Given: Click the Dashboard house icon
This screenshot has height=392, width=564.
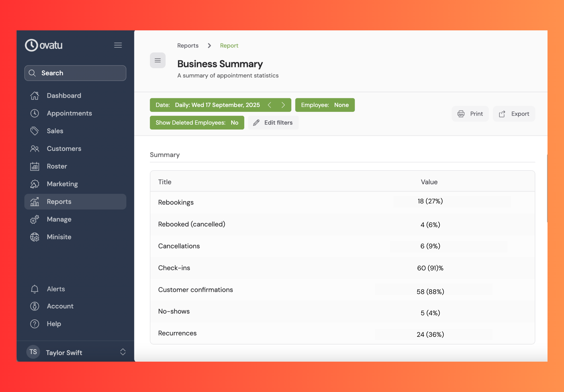Looking at the screenshot, I should point(35,96).
